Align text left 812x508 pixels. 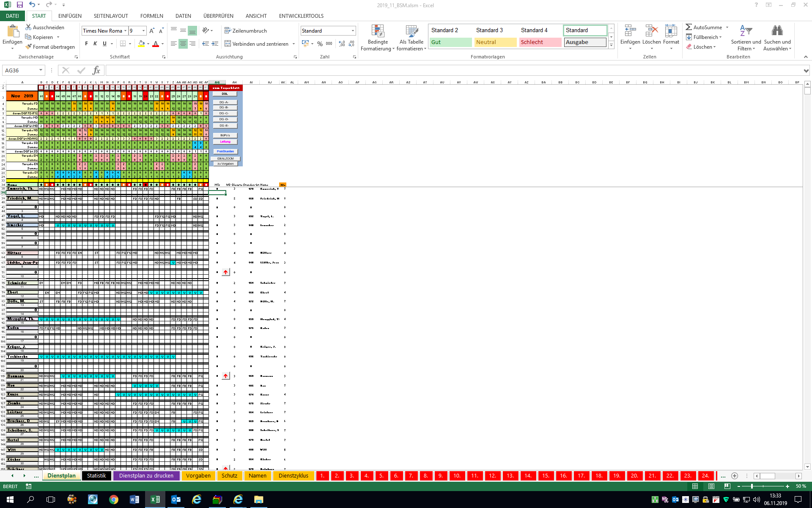(x=174, y=44)
